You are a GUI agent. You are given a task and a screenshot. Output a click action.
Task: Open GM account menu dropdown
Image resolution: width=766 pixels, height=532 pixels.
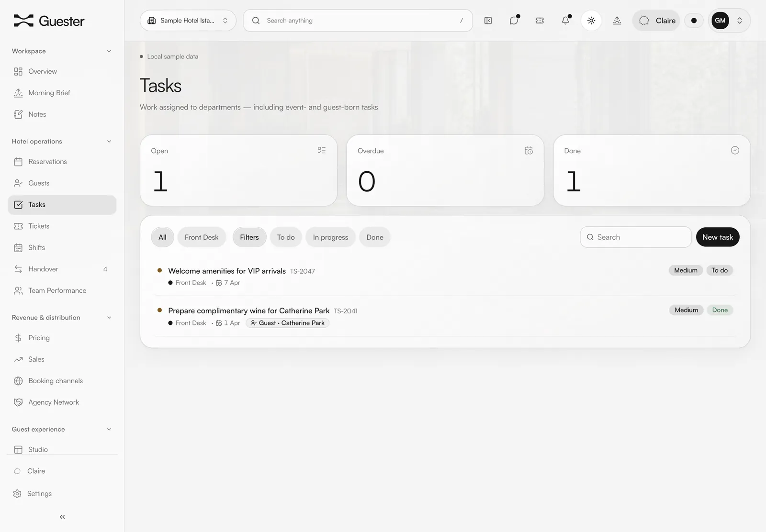tap(729, 21)
